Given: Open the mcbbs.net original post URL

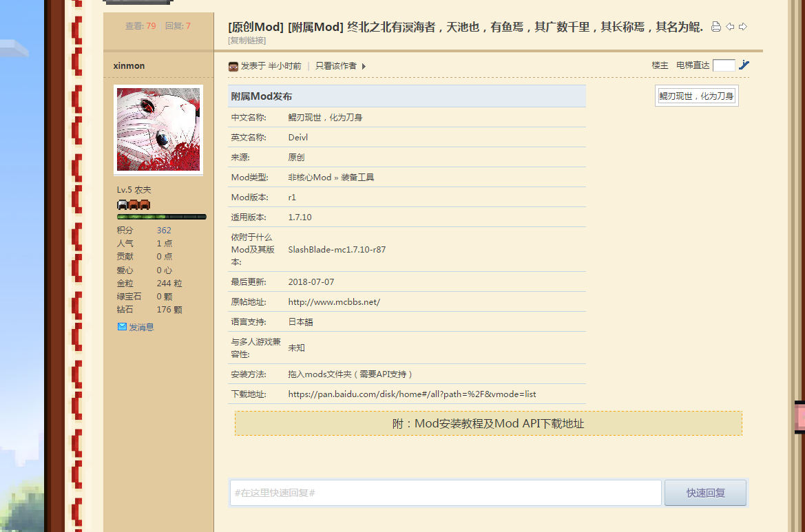Looking at the screenshot, I should pyautogui.click(x=334, y=302).
